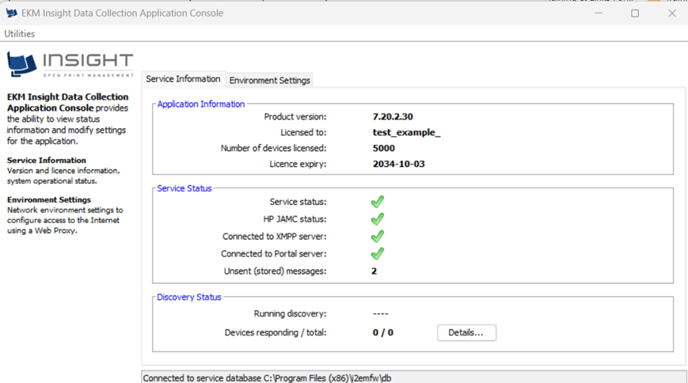This screenshot has height=383, width=688.
Task: Switch to the Environment Settings tab
Action: (x=270, y=80)
